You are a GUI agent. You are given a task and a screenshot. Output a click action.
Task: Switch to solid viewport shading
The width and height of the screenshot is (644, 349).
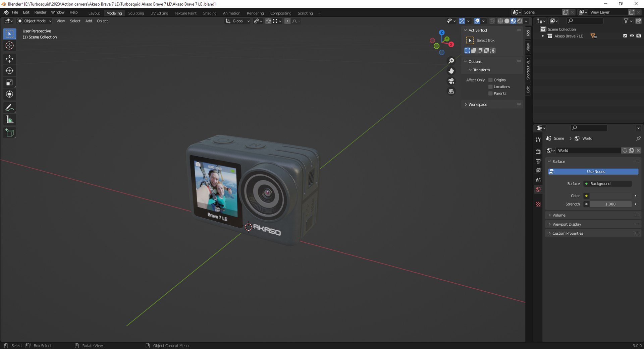507,21
